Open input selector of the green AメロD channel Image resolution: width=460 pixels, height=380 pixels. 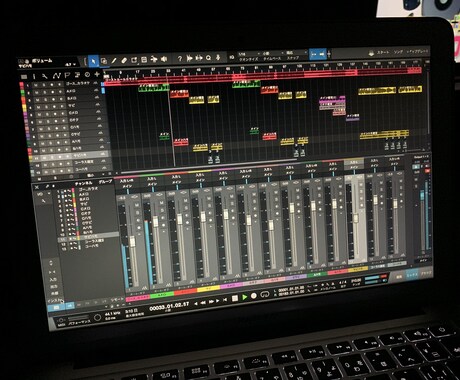152,180
